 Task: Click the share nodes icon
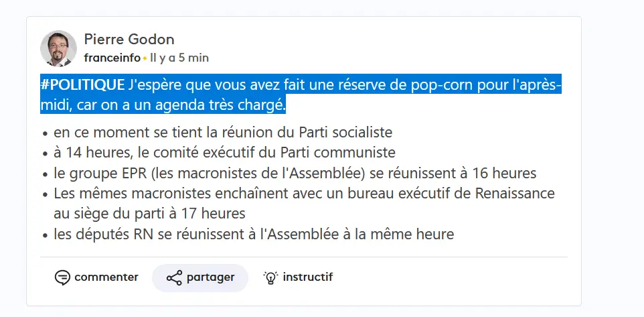coord(174,277)
